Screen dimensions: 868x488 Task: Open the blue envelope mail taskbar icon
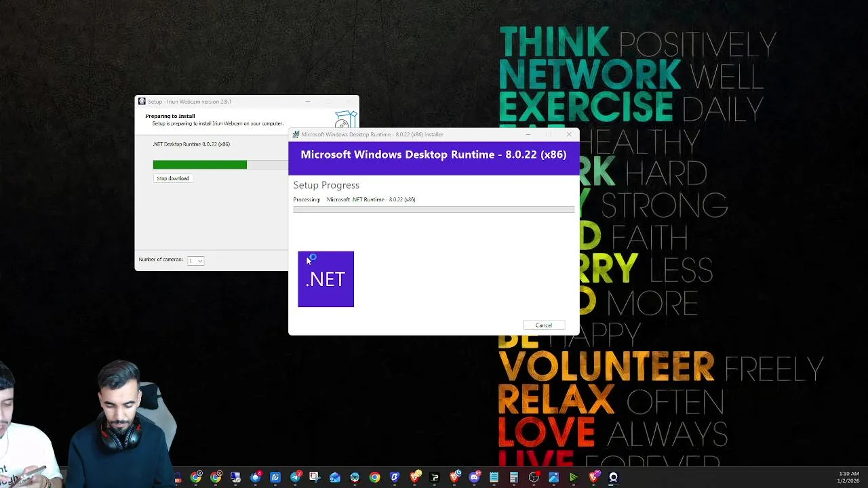pos(335,477)
